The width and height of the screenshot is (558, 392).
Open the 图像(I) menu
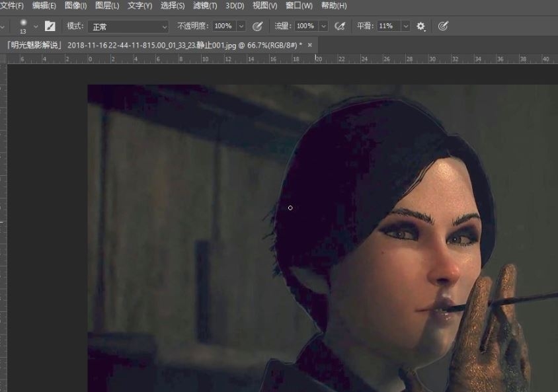click(75, 6)
